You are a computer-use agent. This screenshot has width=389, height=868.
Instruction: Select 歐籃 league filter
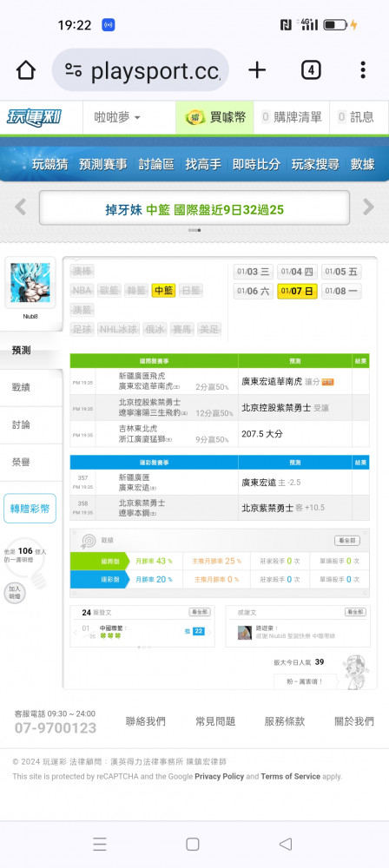[x=109, y=291]
